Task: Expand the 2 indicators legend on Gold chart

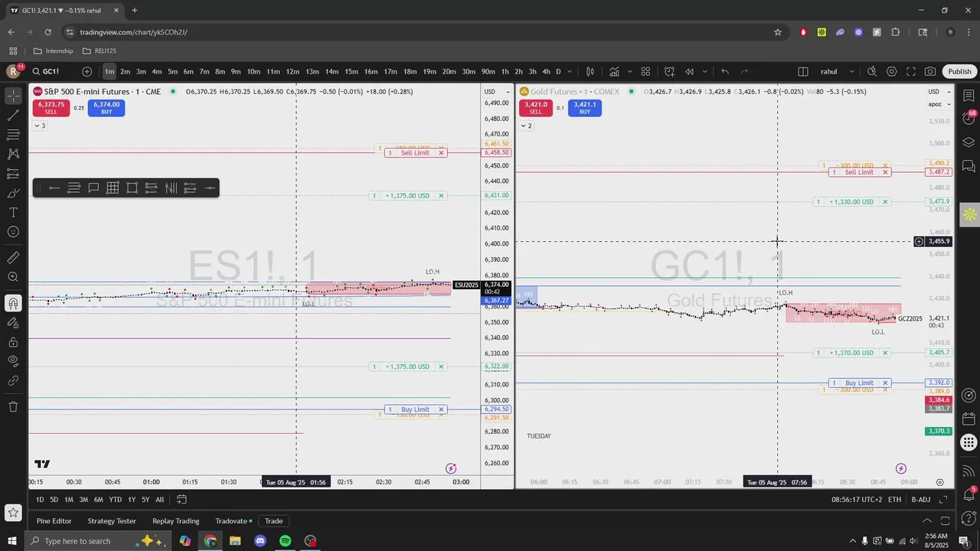Action: point(526,126)
